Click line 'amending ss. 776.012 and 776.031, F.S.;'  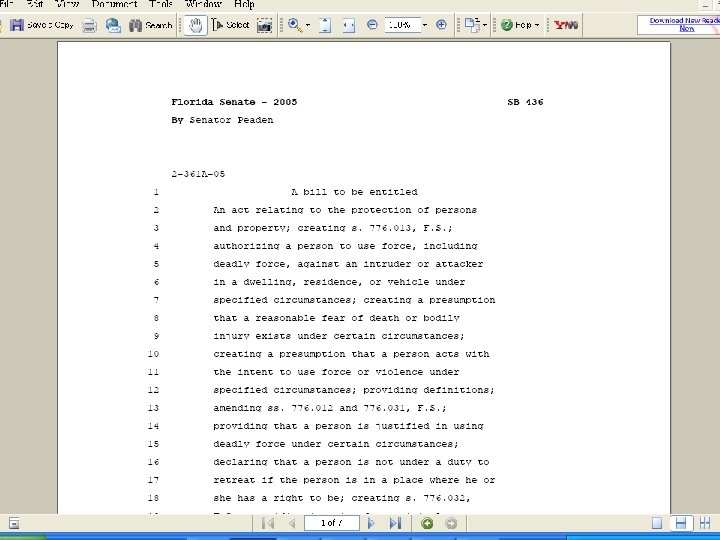coord(330,408)
